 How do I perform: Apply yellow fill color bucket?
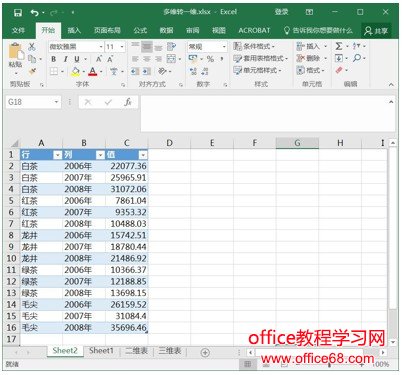[x=76, y=71]
